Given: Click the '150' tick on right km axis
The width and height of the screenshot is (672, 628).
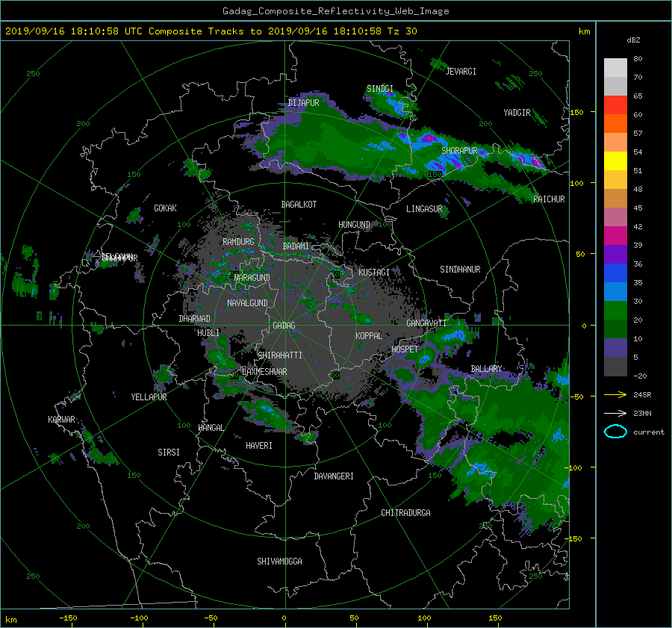Looking at the screenshot, I should coord(577,112).
